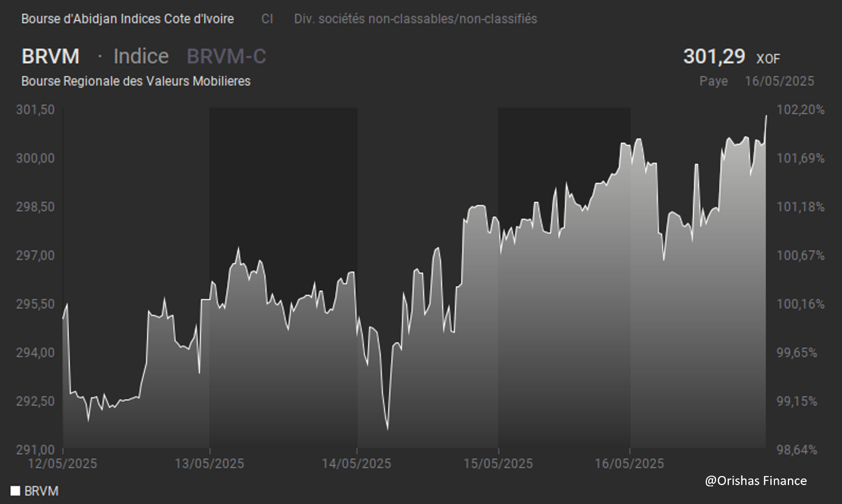Click the BRVM legend label
The height and width of the screenshot is (504, 842).
pyautogui.click(x=41, y=491)
